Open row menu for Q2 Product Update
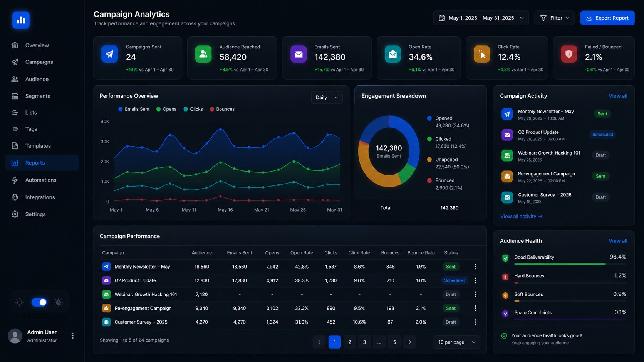644x362 pixels. (x=475, y=280)
